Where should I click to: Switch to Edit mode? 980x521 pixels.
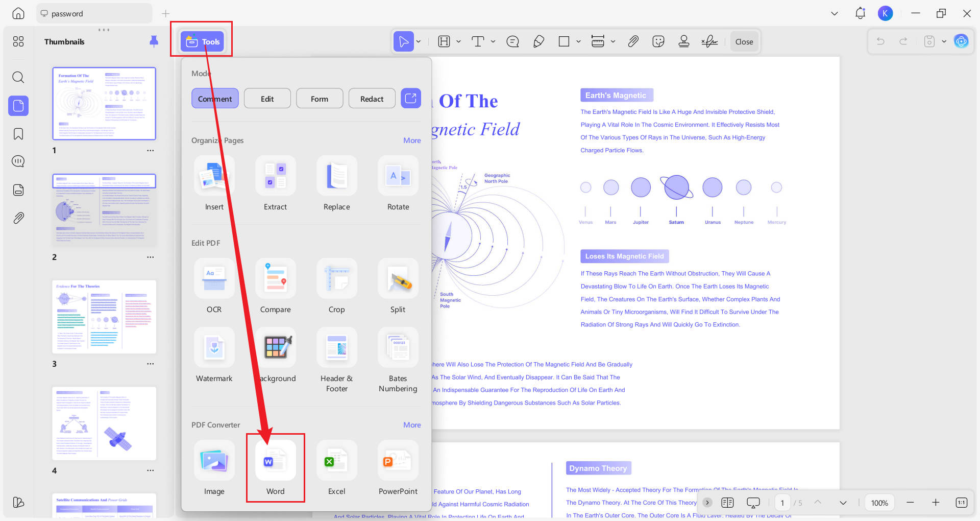[267, 99]
